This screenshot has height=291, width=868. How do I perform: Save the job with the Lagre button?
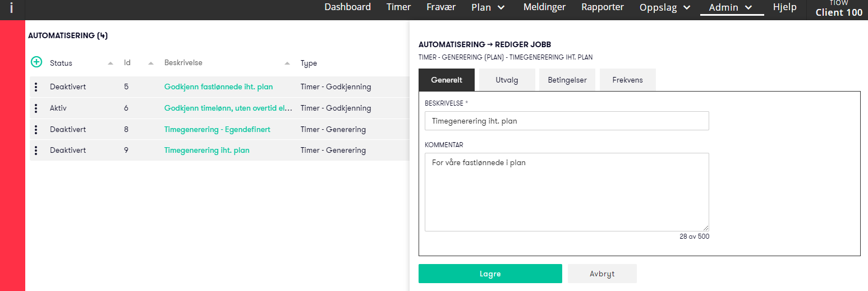(490, 274)
